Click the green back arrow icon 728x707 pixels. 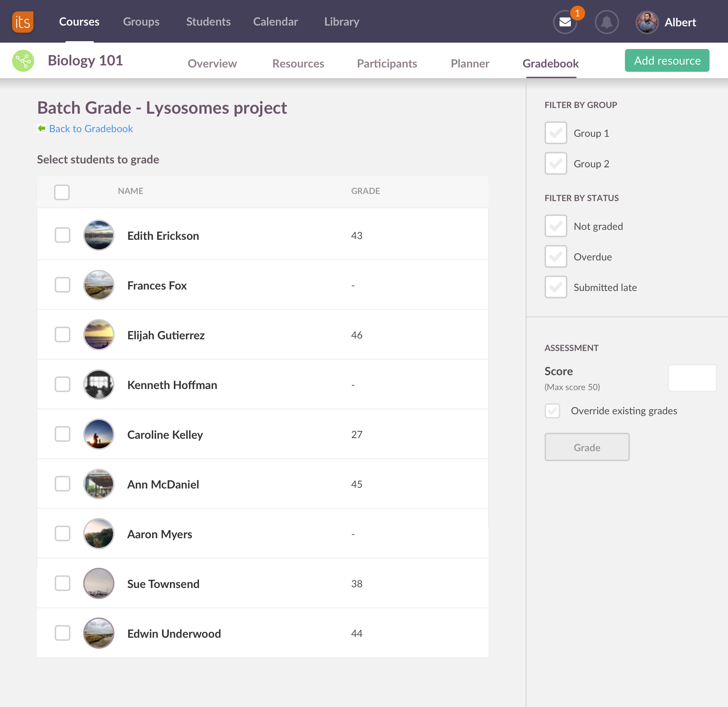(41, 128)
